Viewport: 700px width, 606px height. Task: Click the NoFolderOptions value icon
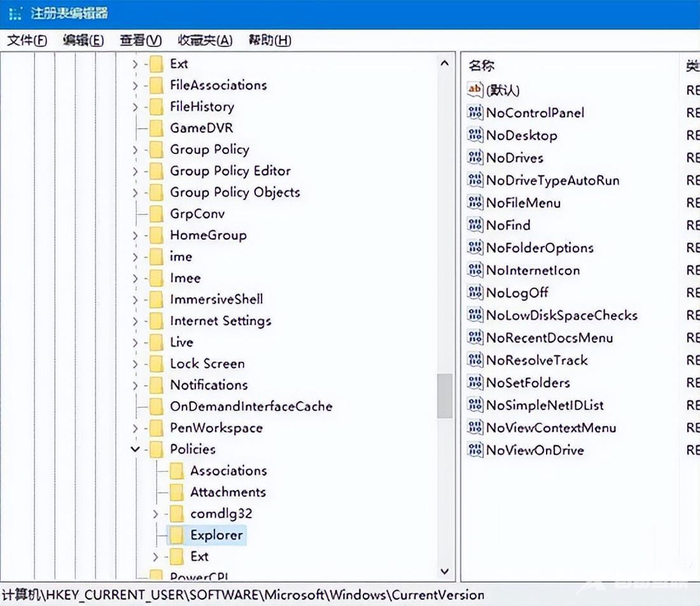[x=475, y=247]
